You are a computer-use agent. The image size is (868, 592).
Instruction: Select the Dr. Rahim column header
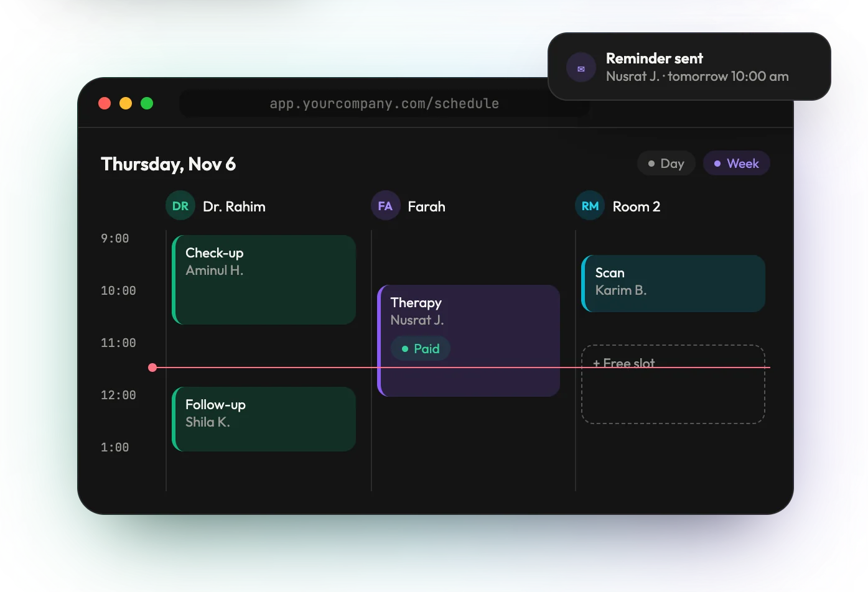(216, 206)
